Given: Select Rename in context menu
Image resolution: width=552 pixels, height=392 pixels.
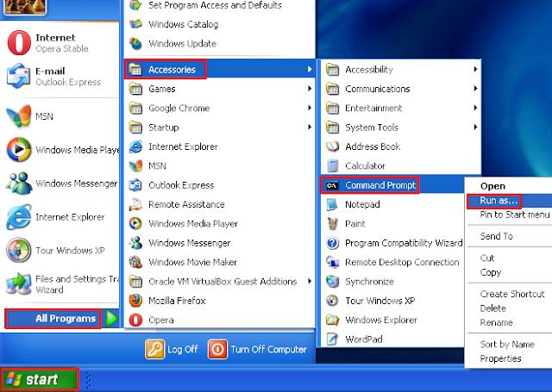Looking at the screenshot, I should 497,323.
